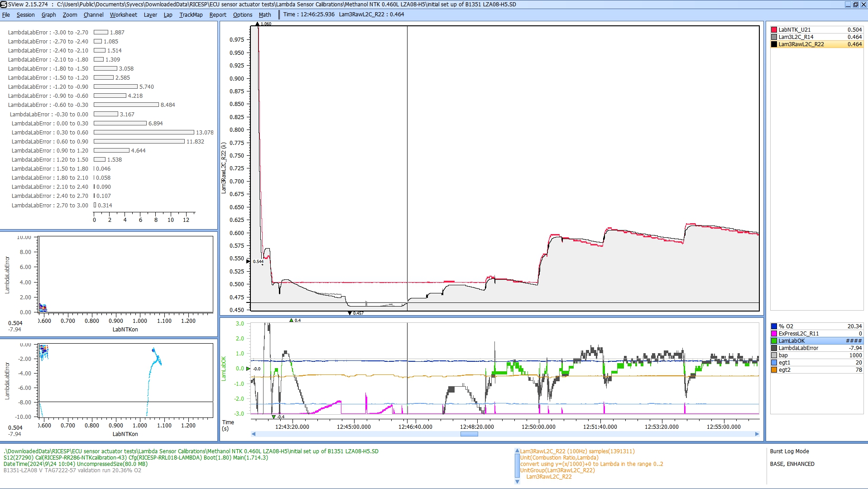Click the black Lam3RawL2C_R22 color box
The height and width of the screenshot is (489, 868).
pyautogui.click(x=774, y=44)
